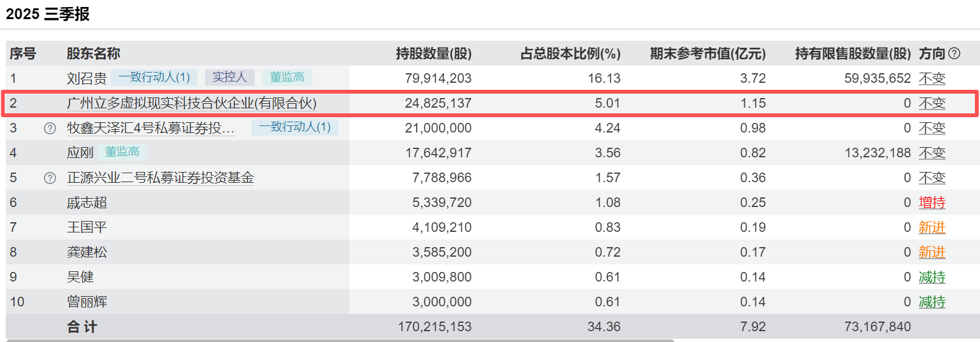The width and height of the screenshot is (980, 342).
Task: Open shareholder 广州立多虚拟现实科技合伙企业 link
Action: [x=192, y=103]
